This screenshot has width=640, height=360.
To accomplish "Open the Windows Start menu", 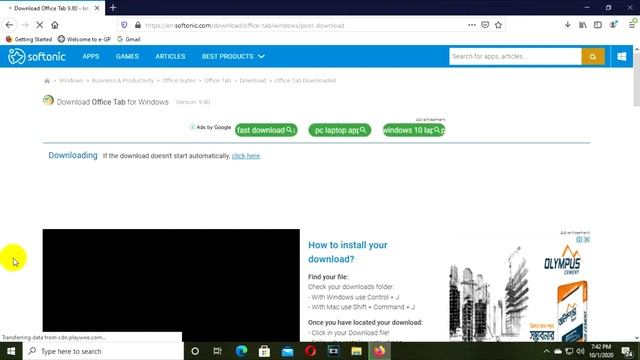I will pyautogui.click(x=11, y=351).
